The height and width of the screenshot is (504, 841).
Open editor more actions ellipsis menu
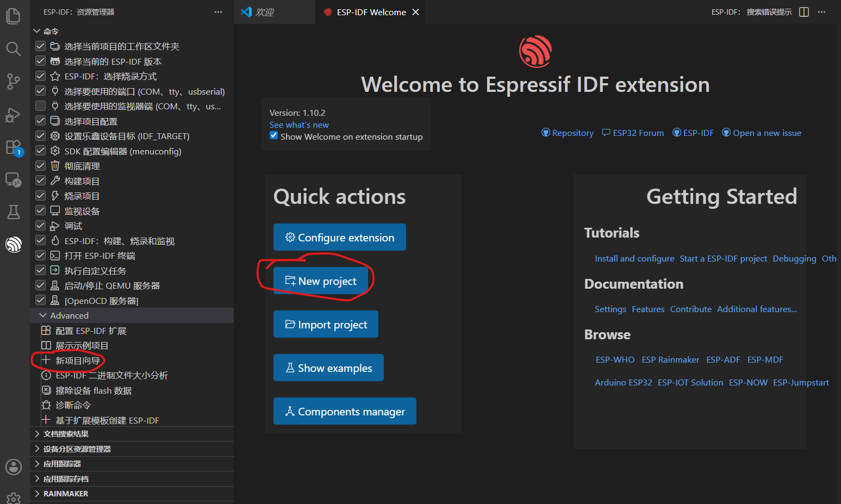pyautogui.click(x=821, y=12)
